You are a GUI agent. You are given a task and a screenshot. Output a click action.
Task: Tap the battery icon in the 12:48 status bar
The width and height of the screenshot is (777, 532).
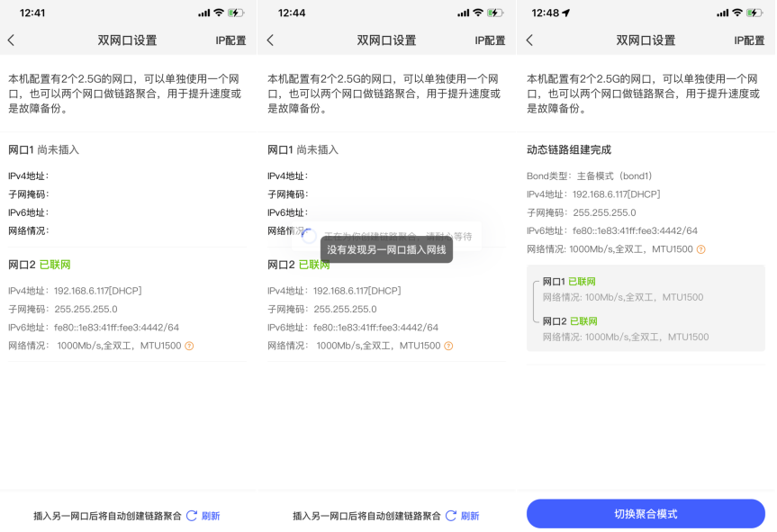(x=754, y=13)
